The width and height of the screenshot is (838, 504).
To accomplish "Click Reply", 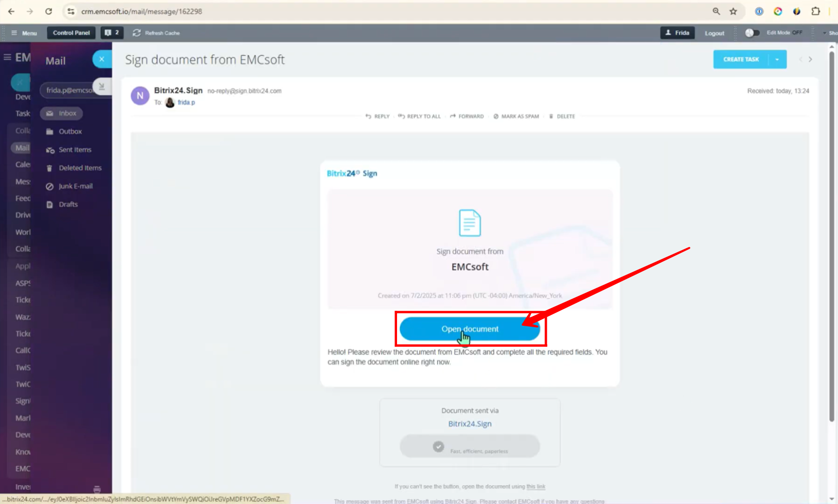I will (377, 116).
